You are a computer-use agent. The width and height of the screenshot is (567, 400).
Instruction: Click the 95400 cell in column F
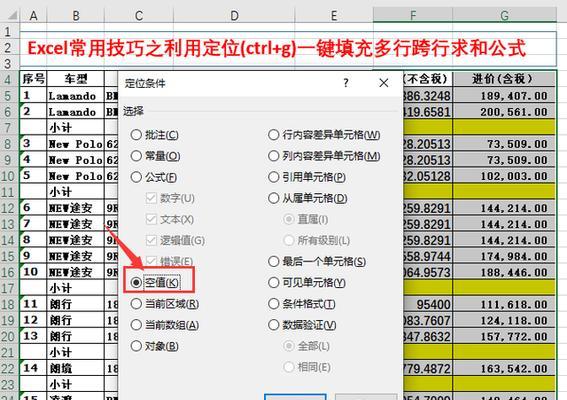(x=428, y=305)
